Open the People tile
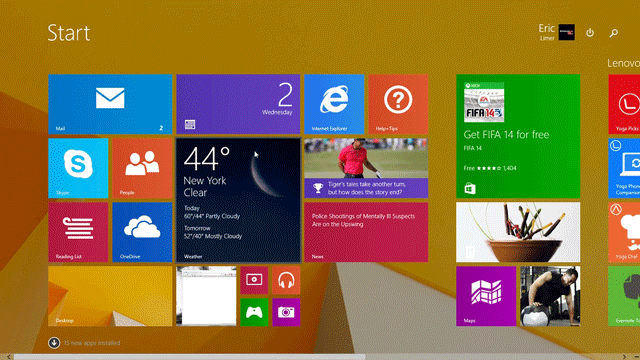 pyautogui.click(x=142, y=168)
